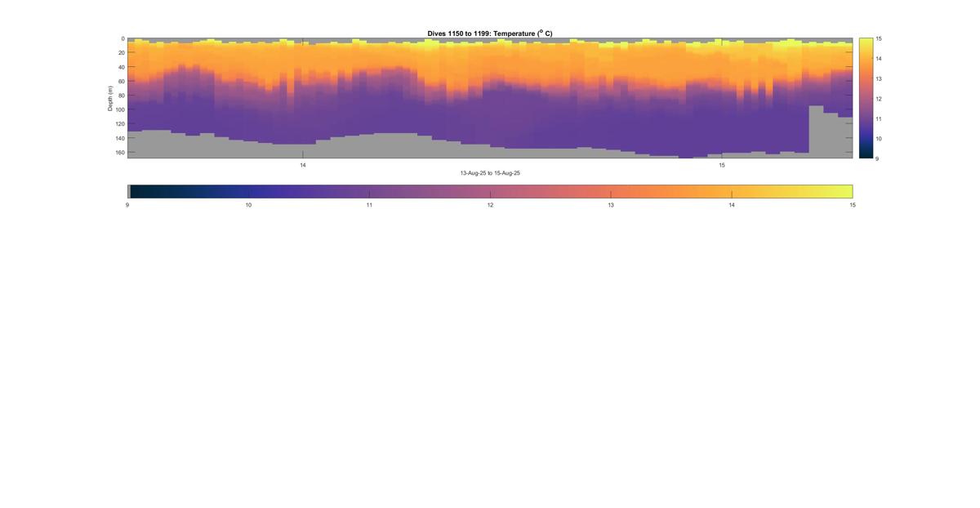Select the x-axis tick label 15
This screenshot has width=980, height=508.
tap(722, 165)
